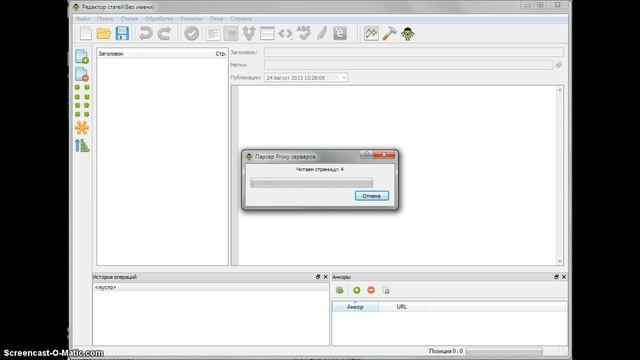Image resolution: width=640 pixels, height=360 pixels.
Task: Close the Парсер Proxy серверов dialog
Action: pyautogui.click(x=384, y=154)
